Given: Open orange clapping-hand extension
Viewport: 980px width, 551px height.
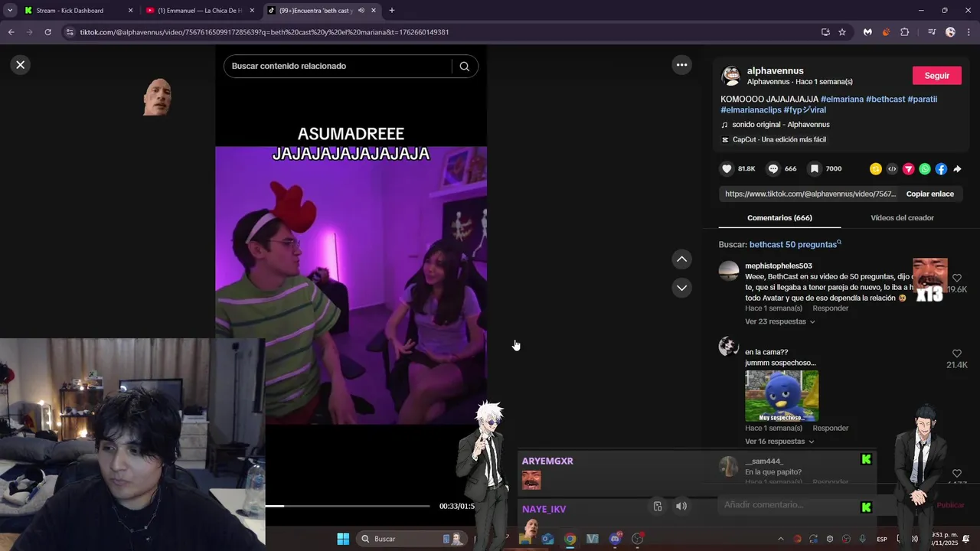Looking at the screenshot, I should tap(886, 32).
